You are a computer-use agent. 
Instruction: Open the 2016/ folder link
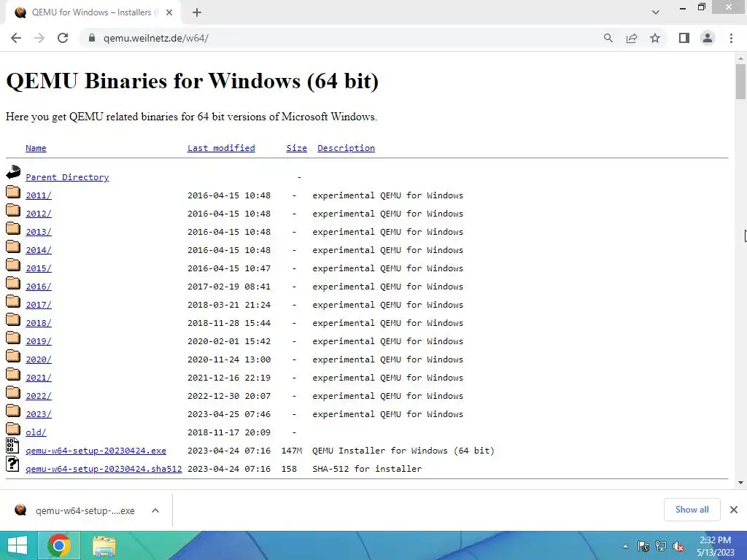coord(39,287)
